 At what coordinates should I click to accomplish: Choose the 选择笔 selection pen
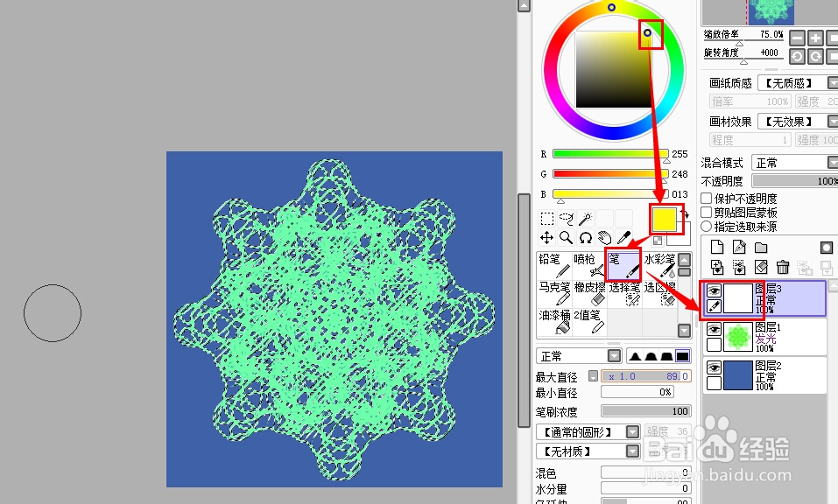coord(624,294)
